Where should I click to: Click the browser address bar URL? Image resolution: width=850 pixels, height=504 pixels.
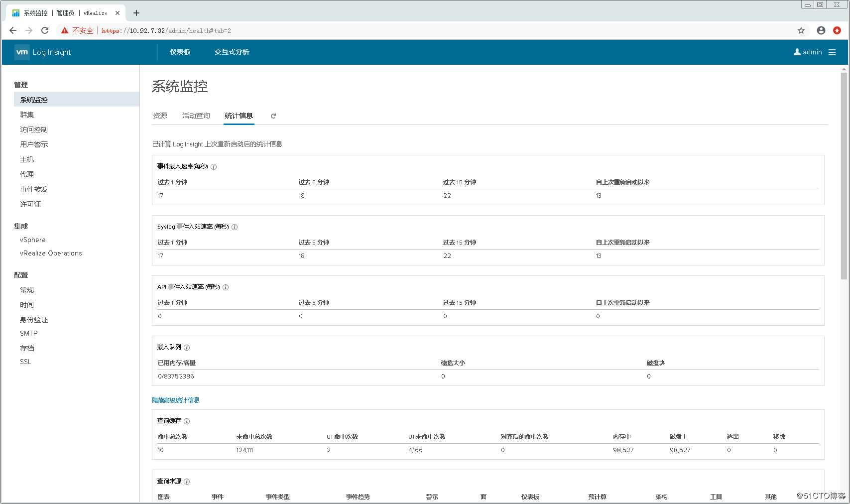[166, 30]
